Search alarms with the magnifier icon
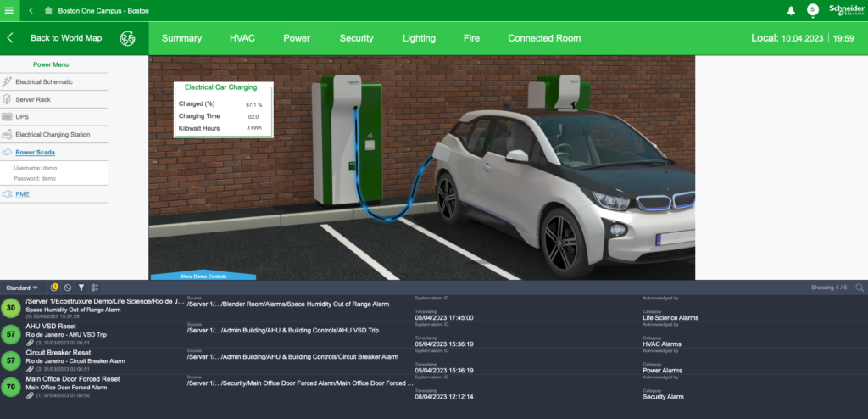 coord(860,288)
